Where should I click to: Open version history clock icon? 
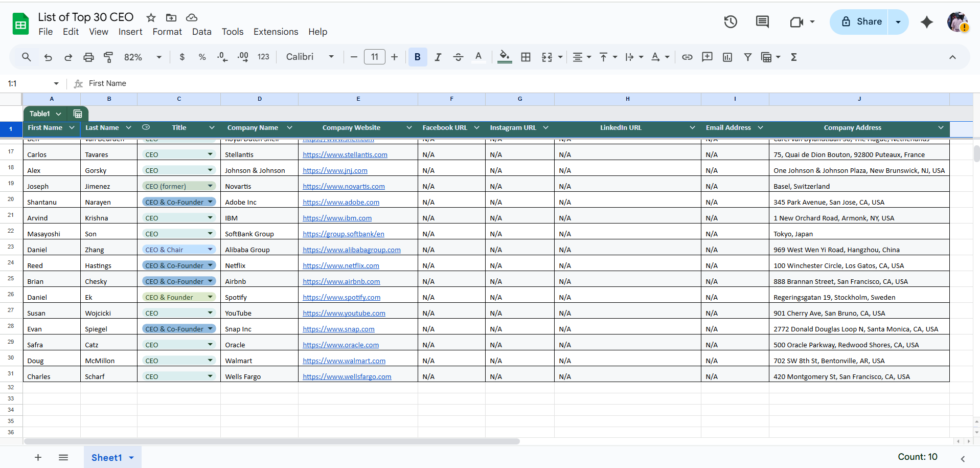731,22
